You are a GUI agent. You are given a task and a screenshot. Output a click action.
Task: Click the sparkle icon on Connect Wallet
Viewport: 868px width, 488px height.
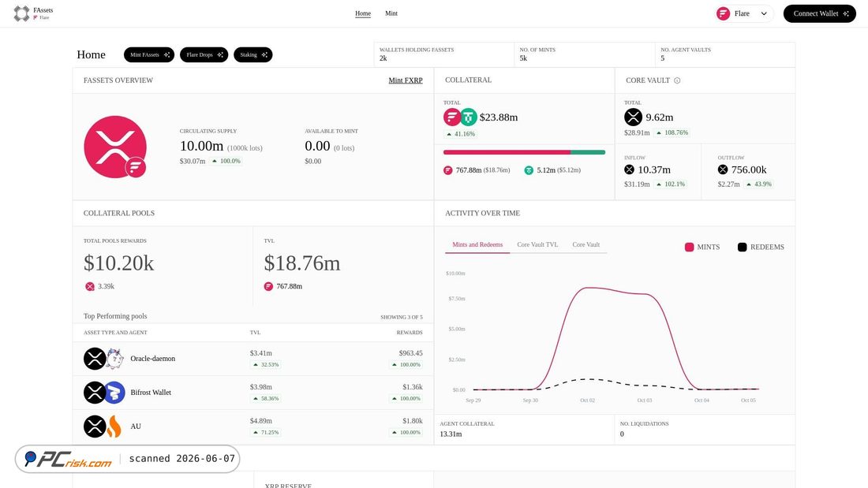tap(846, 14)
